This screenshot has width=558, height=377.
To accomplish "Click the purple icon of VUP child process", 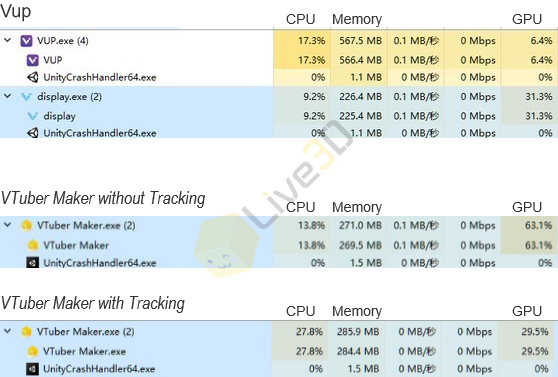I will [x=33, y=60].
